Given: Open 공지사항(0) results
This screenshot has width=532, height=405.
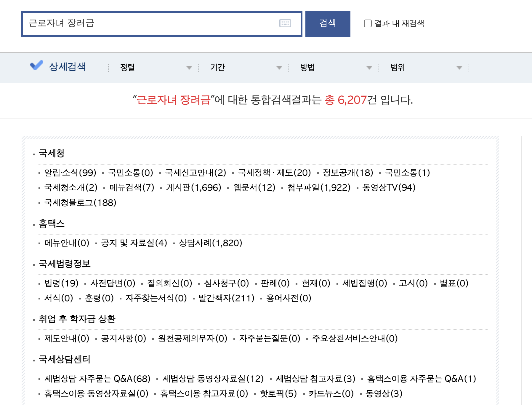Looking at the screenshot, I should 124,338.
